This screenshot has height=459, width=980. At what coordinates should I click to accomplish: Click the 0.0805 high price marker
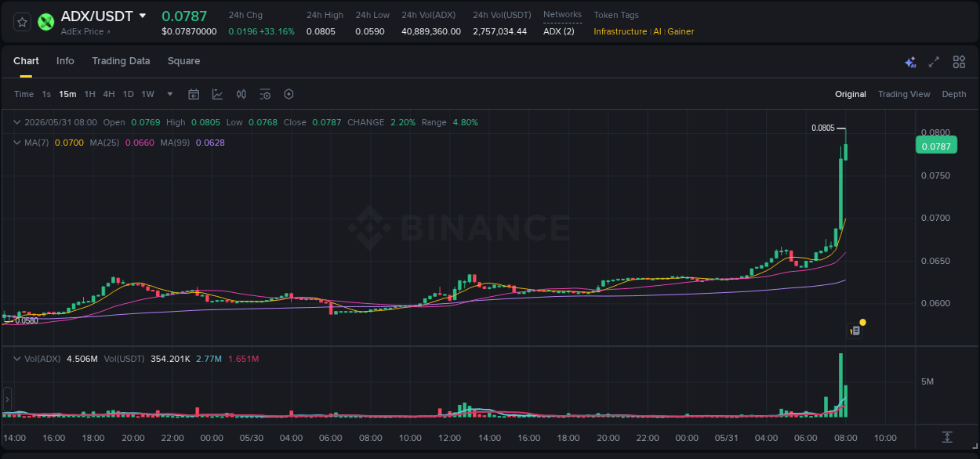tap(823, 128)
